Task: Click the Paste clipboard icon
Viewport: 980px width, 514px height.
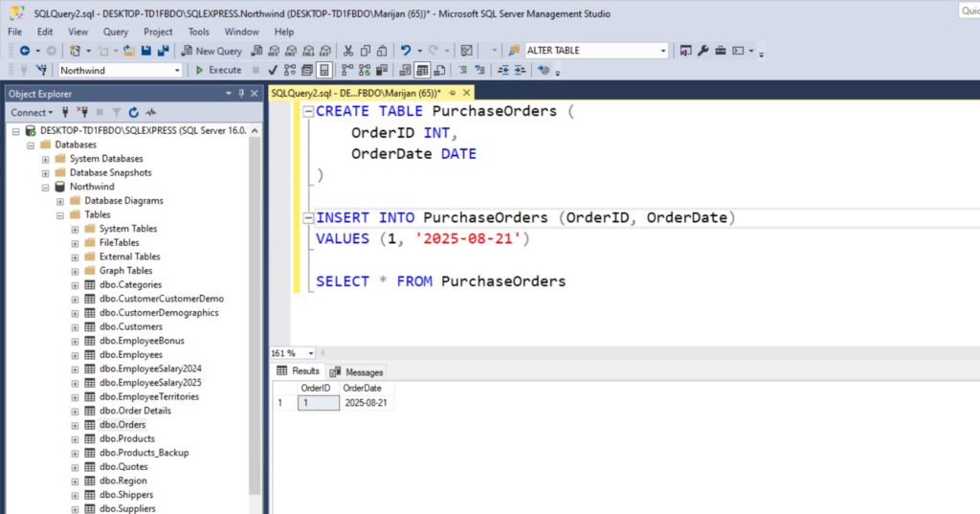Action: click(383, 51)
